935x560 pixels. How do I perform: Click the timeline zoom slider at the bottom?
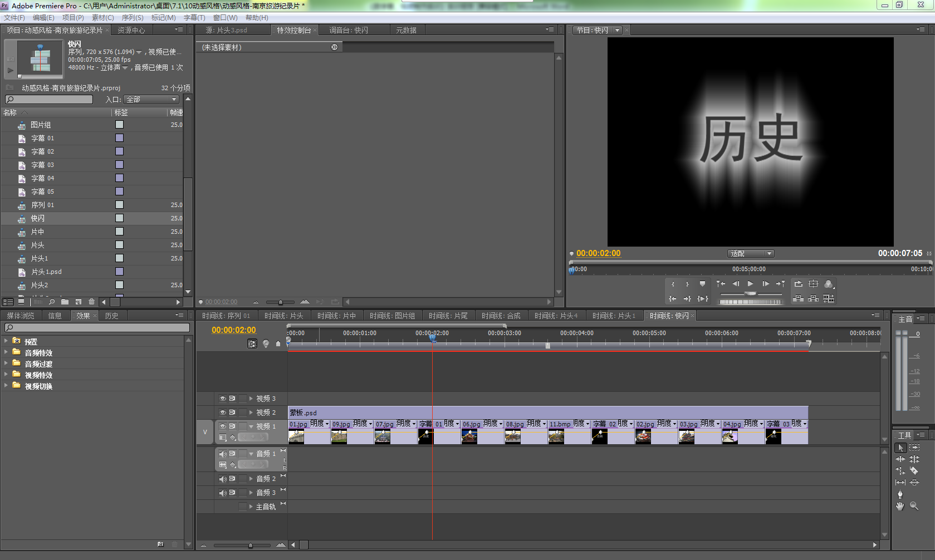click(251, 545)
